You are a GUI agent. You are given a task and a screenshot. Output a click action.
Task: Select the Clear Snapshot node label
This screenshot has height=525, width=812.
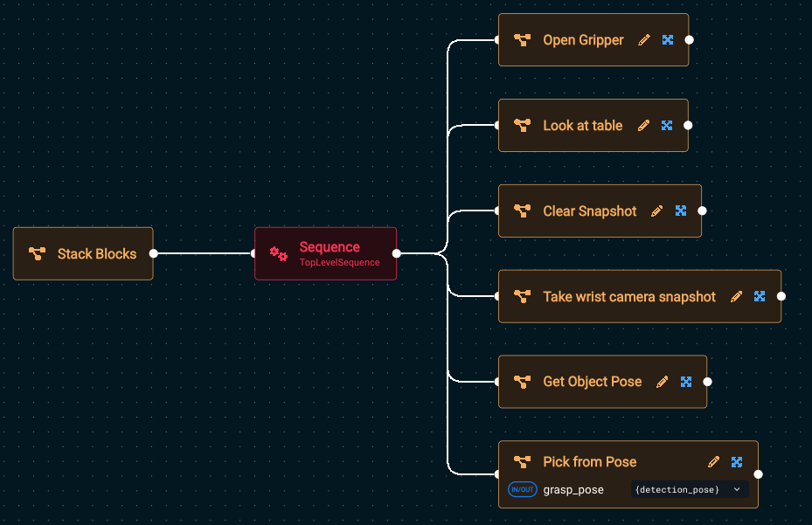pos(589,211)
